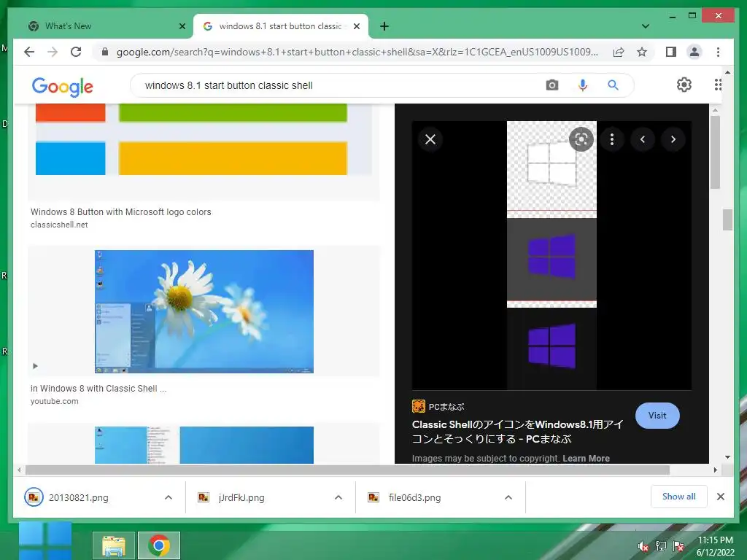This screenshot has height=560, width=747.
Task: Click page scrollbar down arrow
Action: click(727, 457)
